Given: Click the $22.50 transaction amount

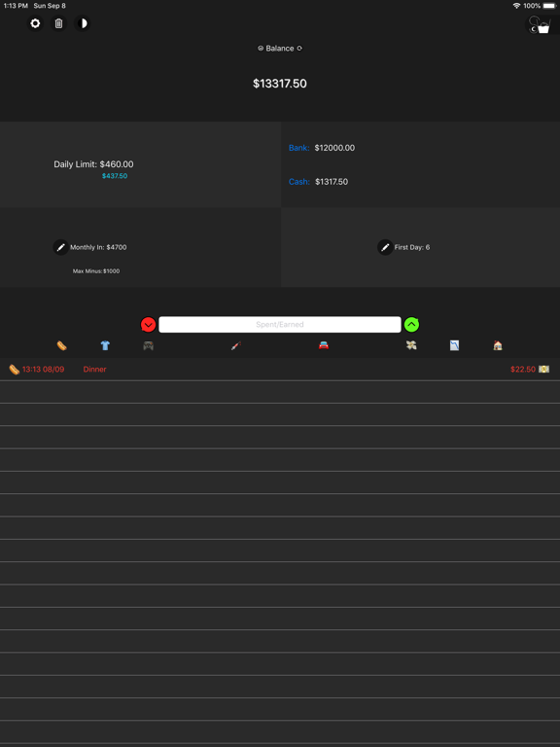Looking at the screenshot, I should pyautogui.click(x=523, y=370).
